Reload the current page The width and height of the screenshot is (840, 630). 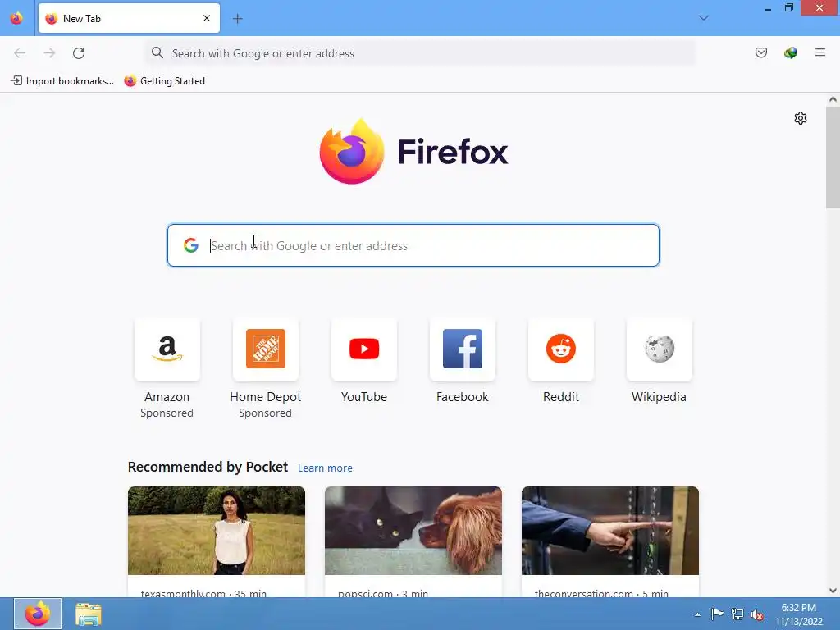(79, 53)
